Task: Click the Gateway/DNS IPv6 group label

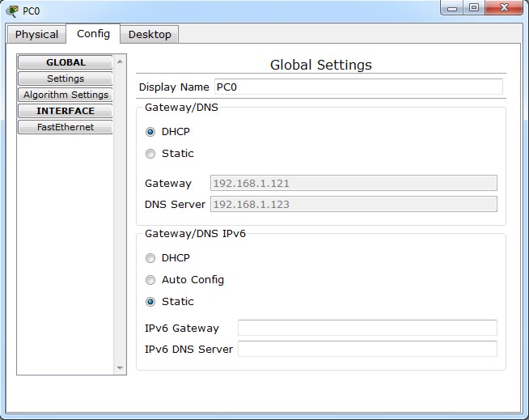Action: (195, 234)
